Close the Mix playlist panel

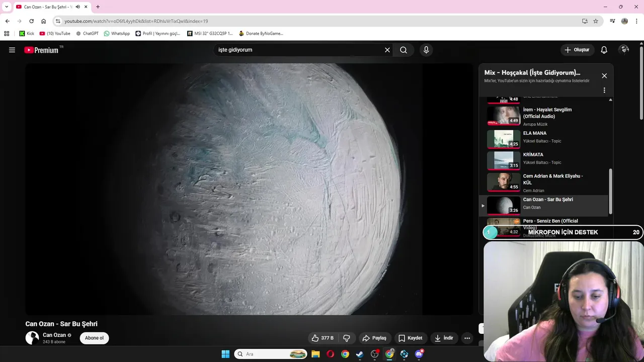point(604,76)
